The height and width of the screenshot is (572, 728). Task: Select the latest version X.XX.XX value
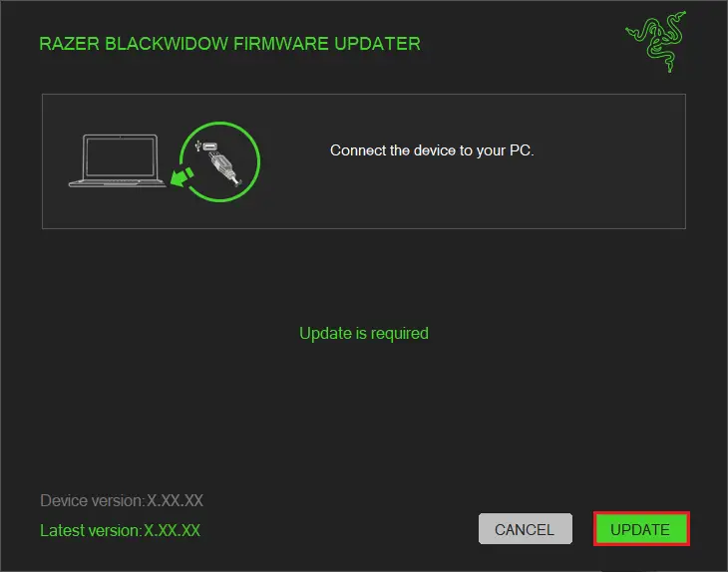click(172, 530)
